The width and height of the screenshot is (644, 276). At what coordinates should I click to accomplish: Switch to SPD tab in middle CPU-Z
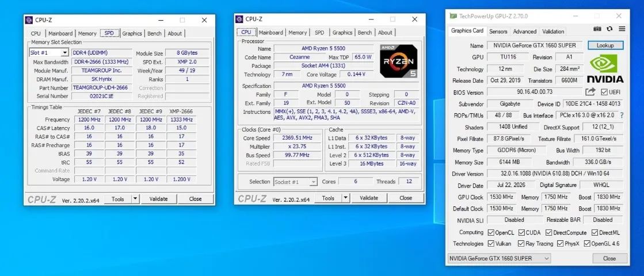tap(319, 32)
